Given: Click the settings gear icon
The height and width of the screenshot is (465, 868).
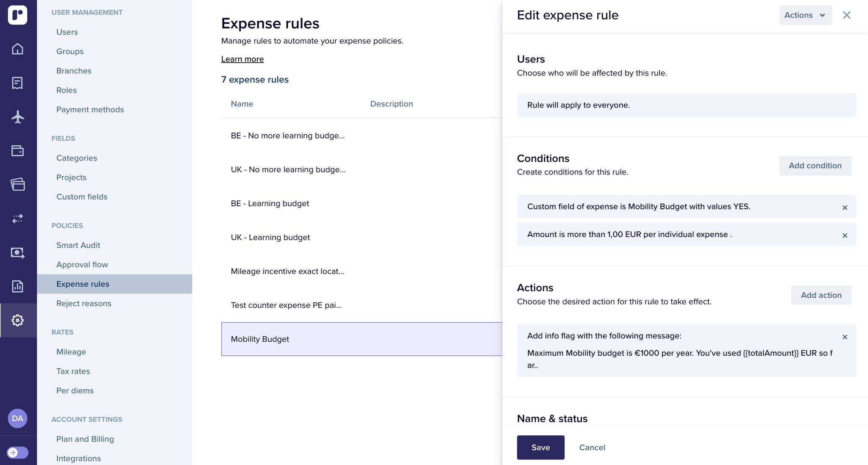Looking at the screenshot, I should click(x=17, y=320).
